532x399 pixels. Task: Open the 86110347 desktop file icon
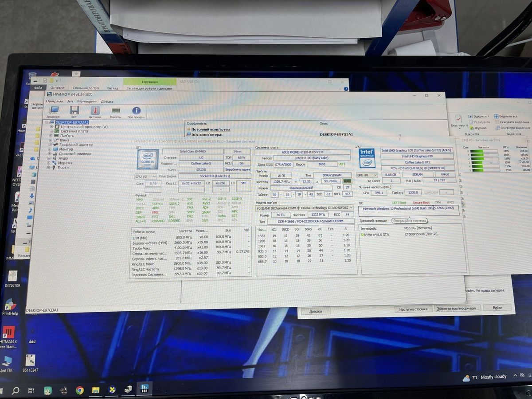coord(30,363)
